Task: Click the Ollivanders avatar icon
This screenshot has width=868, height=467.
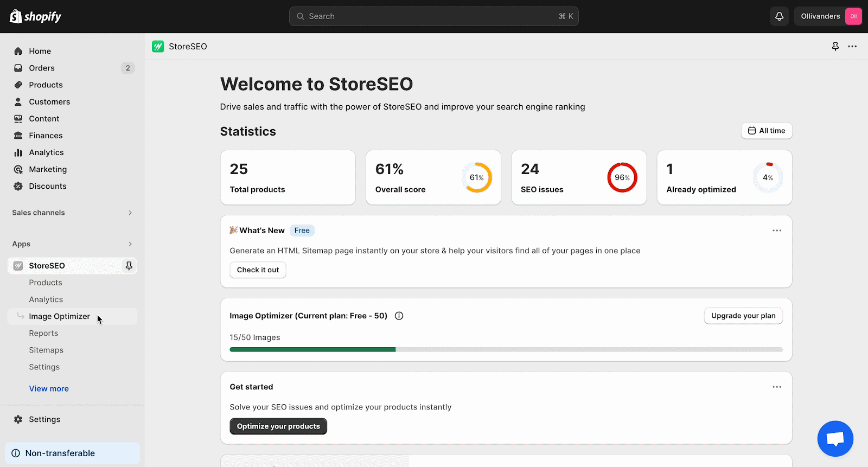Action: point(853,16)
